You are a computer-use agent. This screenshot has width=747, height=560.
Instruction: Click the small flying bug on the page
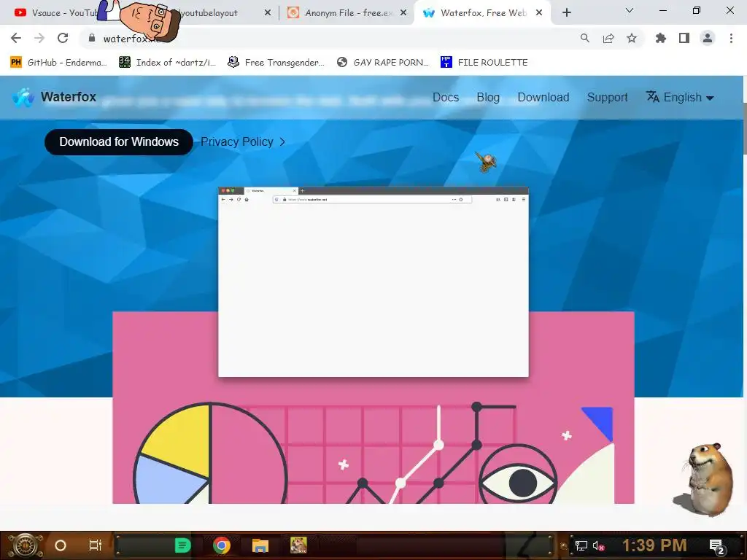487,162
